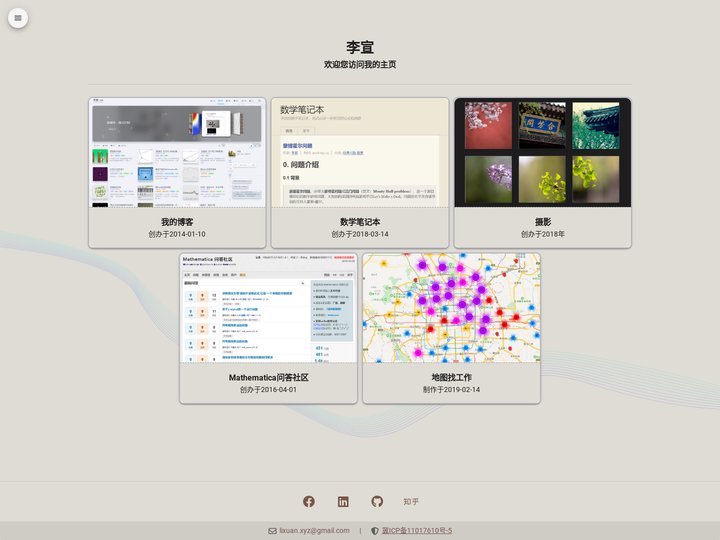Click the 地图找工作 card title
720x540 pixels.
pos(451,377)
